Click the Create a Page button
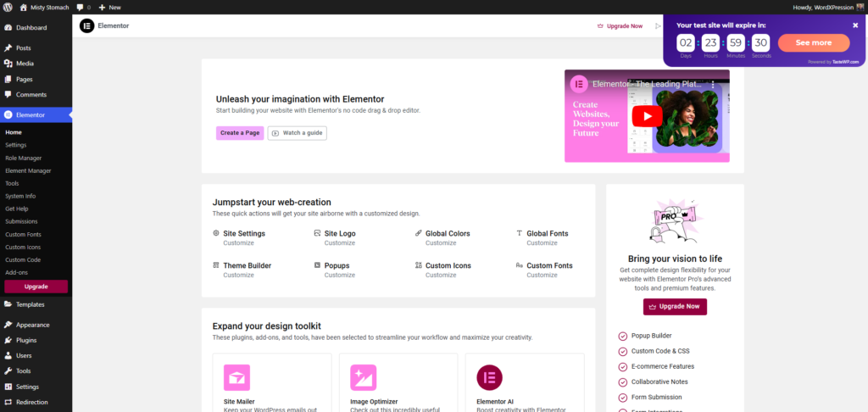This screenshot has width=868, height=412. 240,133
